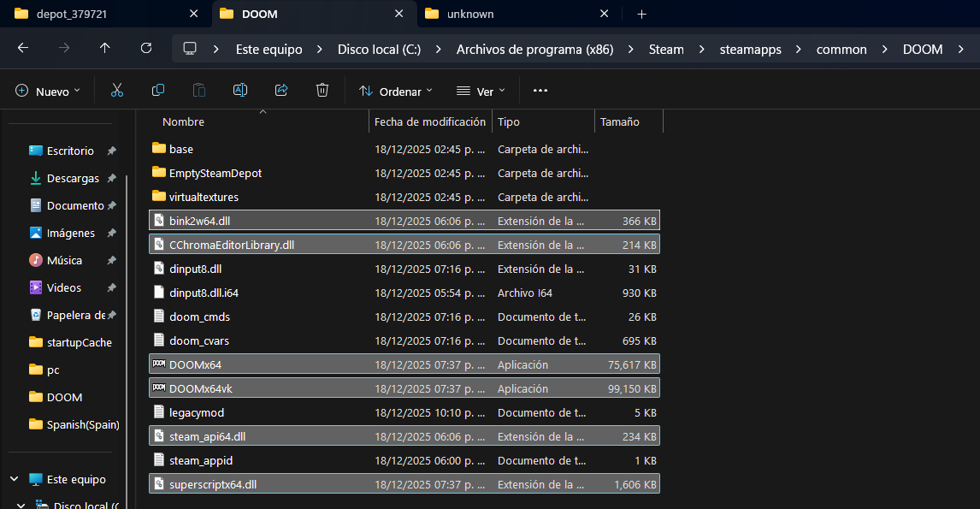
Task: Open the three-dots more options menu
Action: 540,91
